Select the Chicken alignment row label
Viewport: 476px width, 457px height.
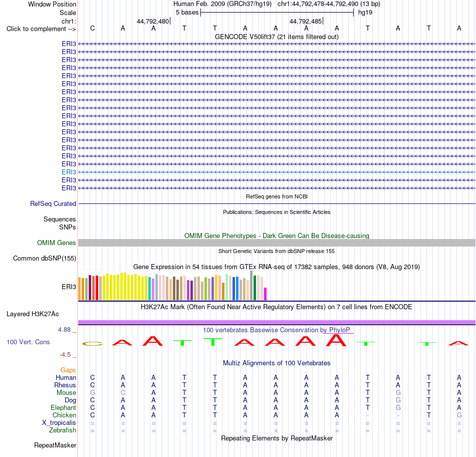(x=64, y=415)
